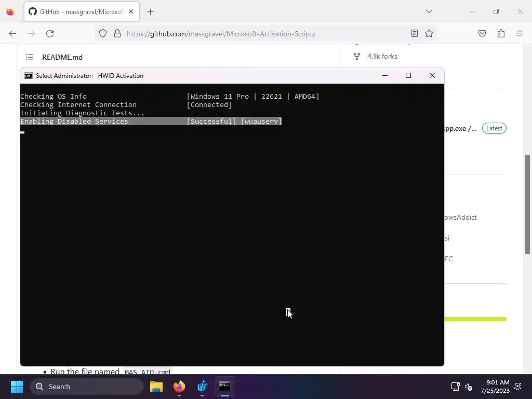Open network status tray icon
The height and width of the screenshot is (399, 532).
click(x=455, y=387)
